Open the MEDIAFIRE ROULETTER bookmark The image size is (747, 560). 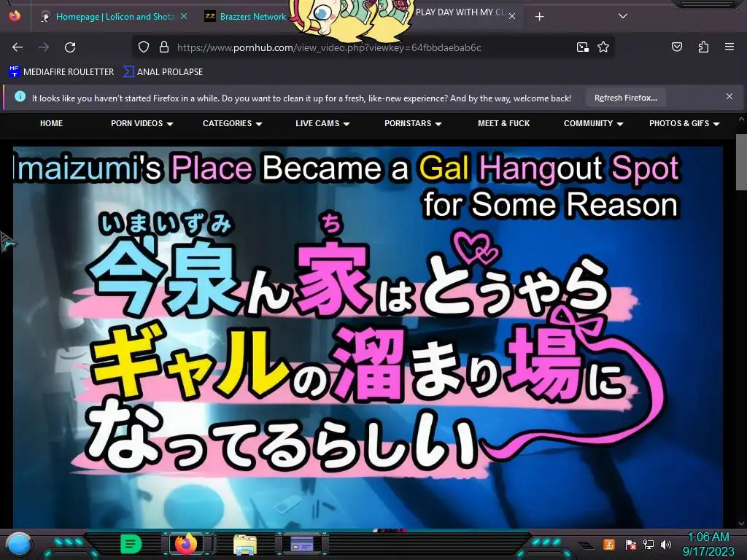[61, 72]
